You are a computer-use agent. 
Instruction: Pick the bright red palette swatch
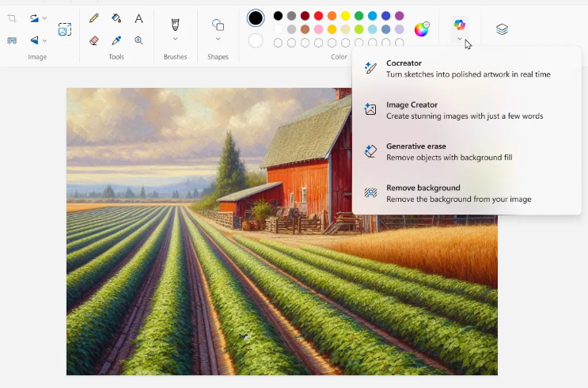(318, 16)
